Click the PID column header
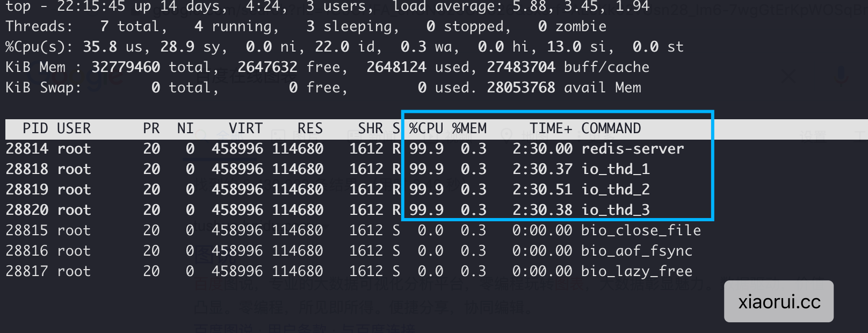Screen dimensions: 868x333 pyautogui.click(x=35, y=128)
